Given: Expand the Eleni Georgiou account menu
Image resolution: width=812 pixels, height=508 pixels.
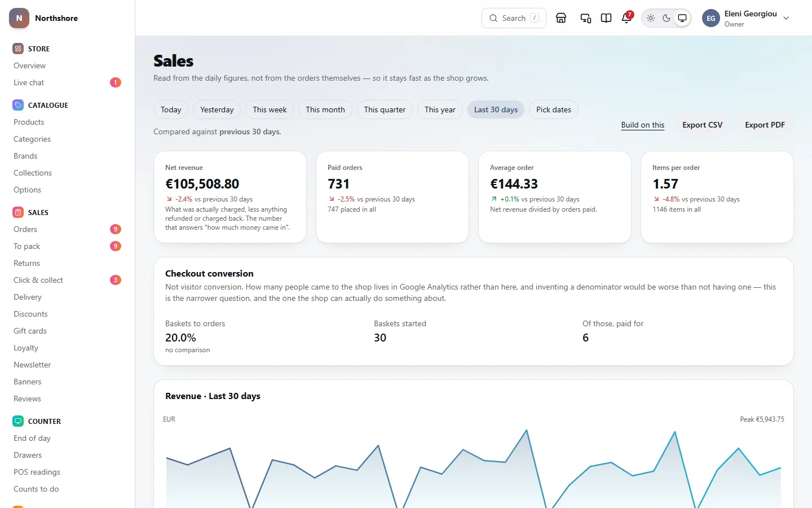Looking at the screenshot, I should (x=745, y=18).
